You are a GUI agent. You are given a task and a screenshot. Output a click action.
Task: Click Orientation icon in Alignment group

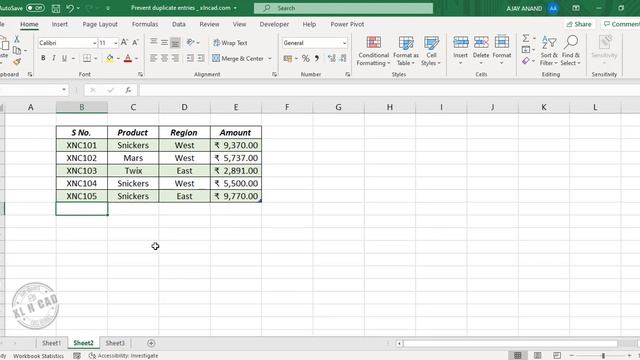190,42
